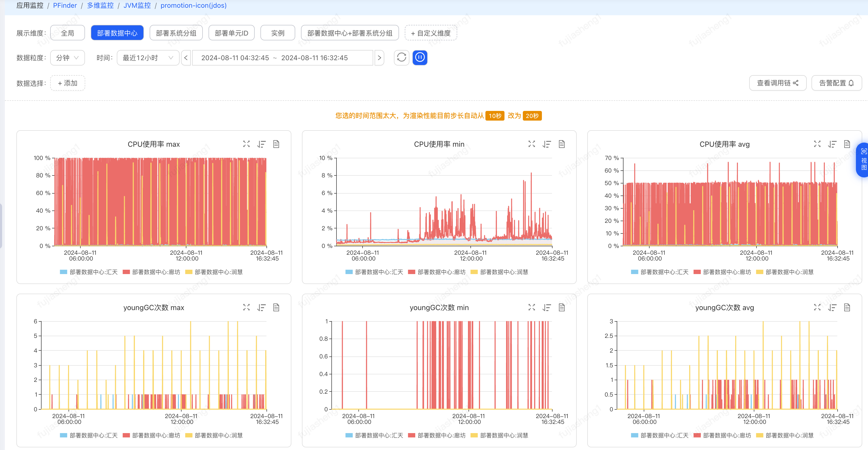Click the 查看调用链 button
This screenshot has height=450, width=868.
click(777, 83)
